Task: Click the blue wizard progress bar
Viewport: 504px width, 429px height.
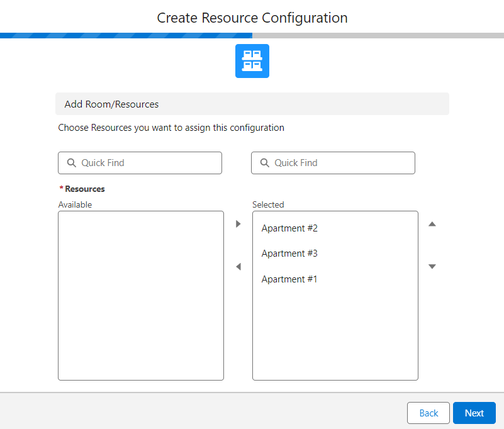Action: [126, 36]
